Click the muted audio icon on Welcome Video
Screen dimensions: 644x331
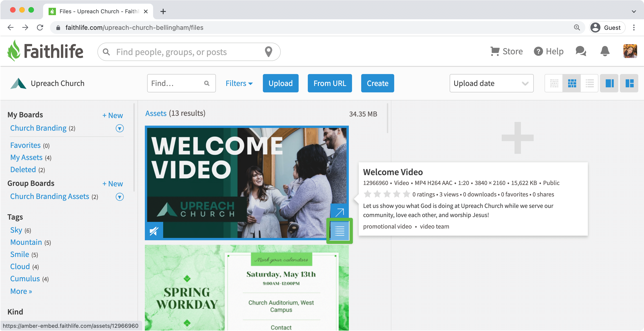point(154,231)
